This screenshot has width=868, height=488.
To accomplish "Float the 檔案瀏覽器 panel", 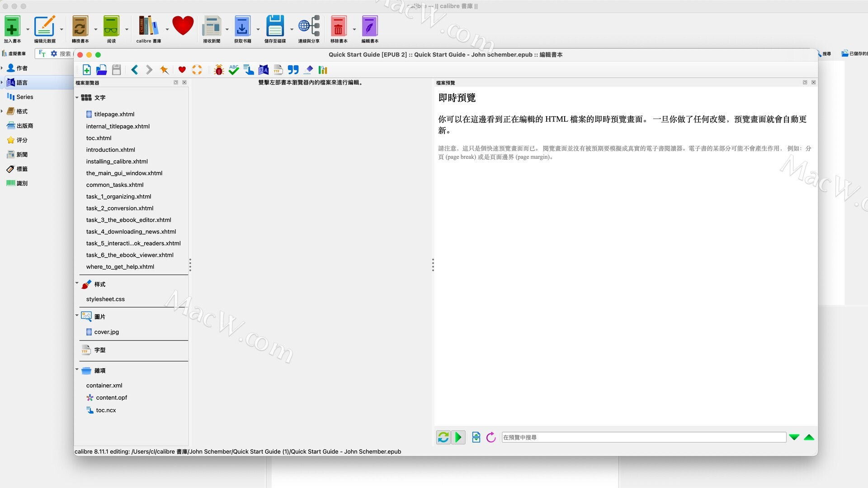I will (176, 82).
